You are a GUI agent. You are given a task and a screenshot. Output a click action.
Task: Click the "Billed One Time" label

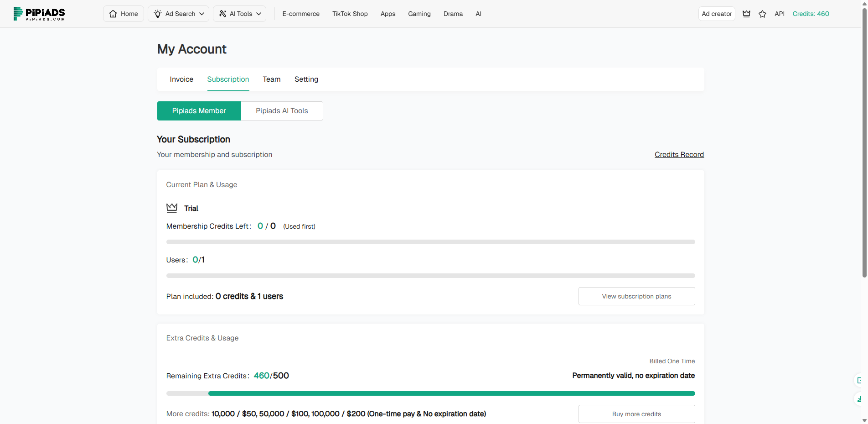point(672,361)
